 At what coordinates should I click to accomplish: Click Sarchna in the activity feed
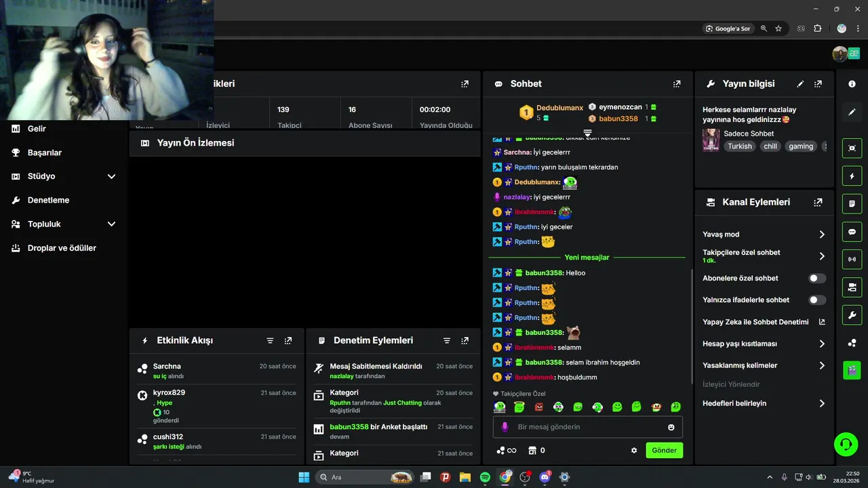(x=167, y=367)
